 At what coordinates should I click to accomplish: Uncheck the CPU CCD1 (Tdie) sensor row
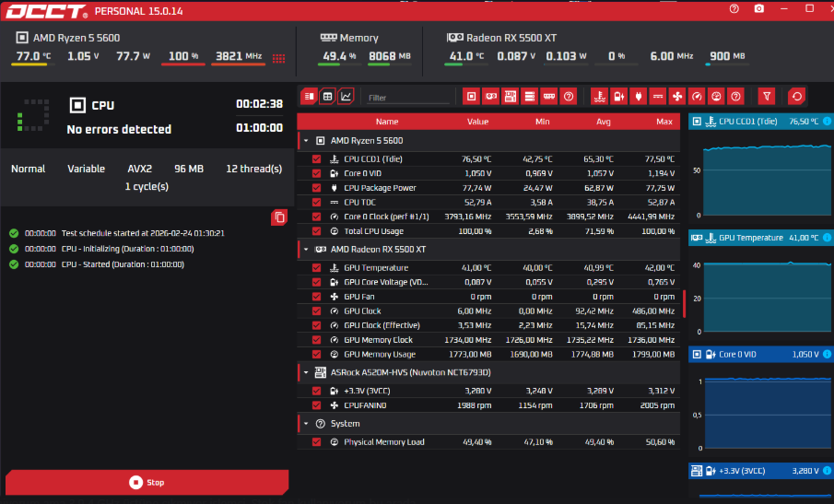(x=316, y=159)
